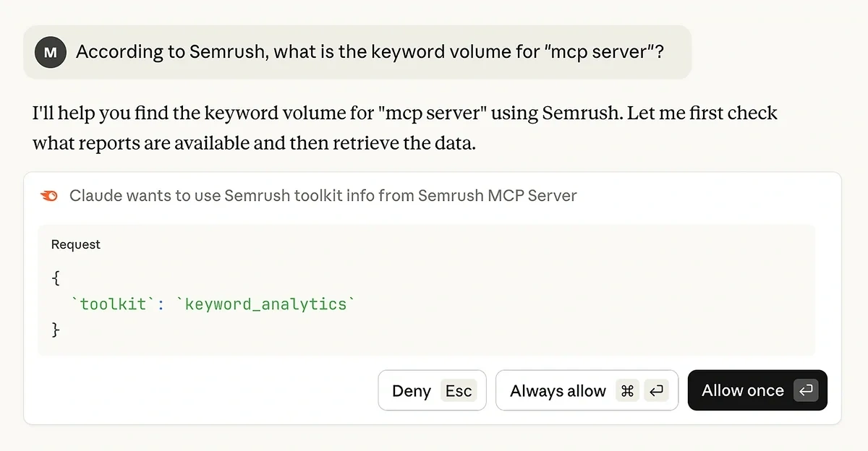Click the Semrush icon beside the permission message
Viewport: 868px width, 451px height.
pos(48,195)
